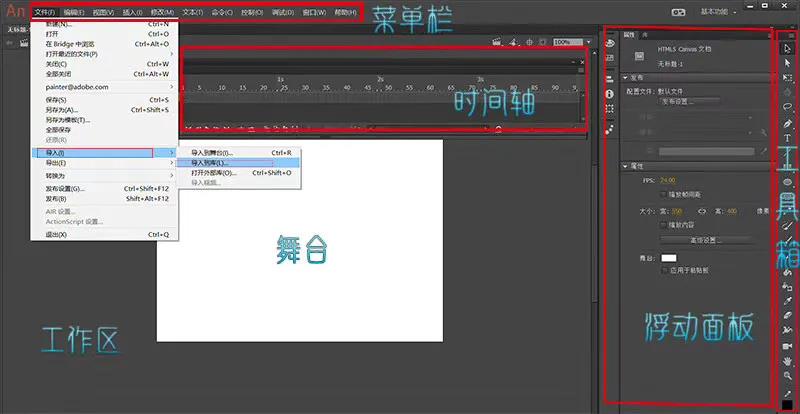Select the Hand tool
The width and height of the screenshot is (800, 414).
(x=787, y=361)
